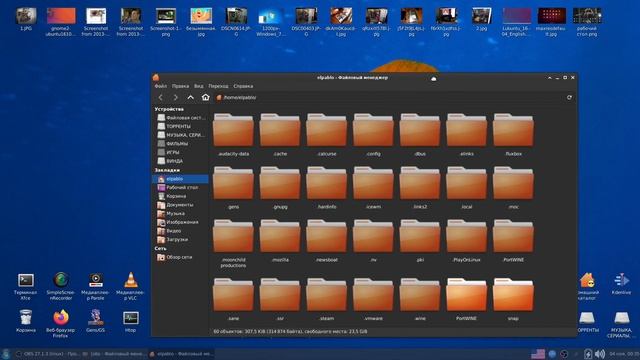Launch Терминал Xfce desktop icon

point(26,286)
